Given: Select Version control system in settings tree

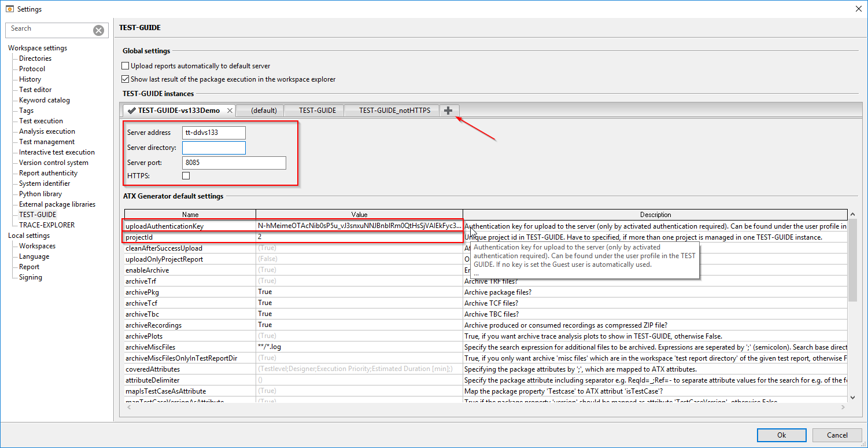Looking at the screenshot, I should point(53,163).
